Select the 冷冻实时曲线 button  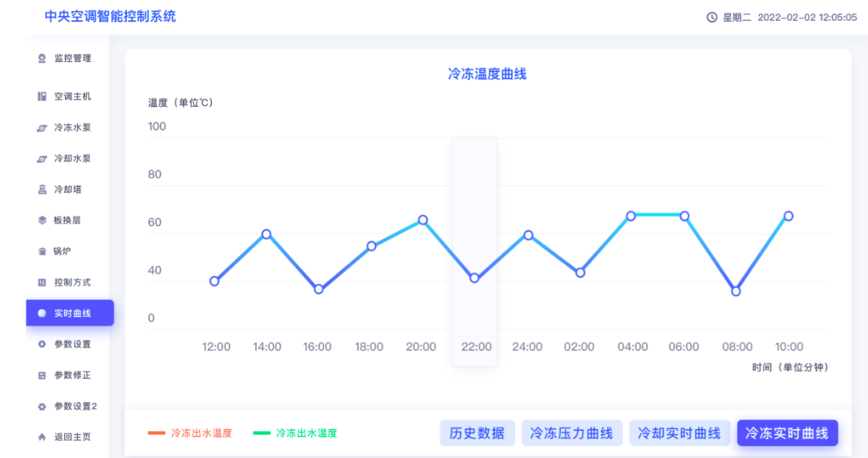coord(787,433)
